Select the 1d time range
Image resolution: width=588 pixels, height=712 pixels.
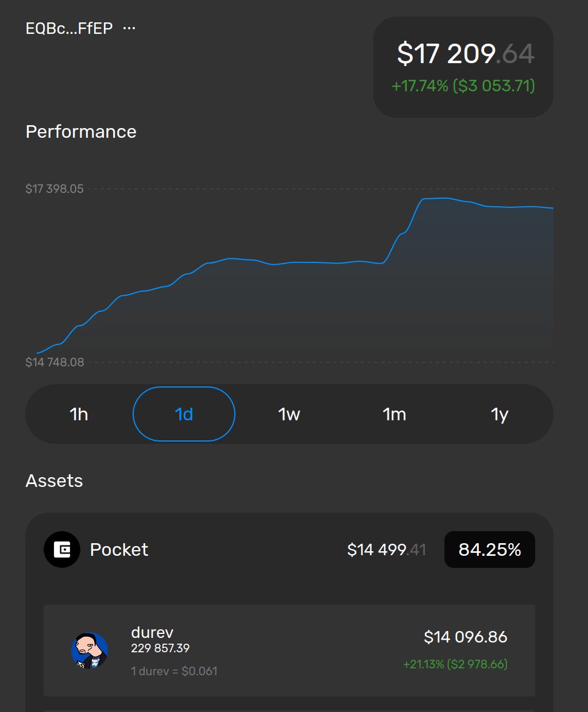click(184, 414)
